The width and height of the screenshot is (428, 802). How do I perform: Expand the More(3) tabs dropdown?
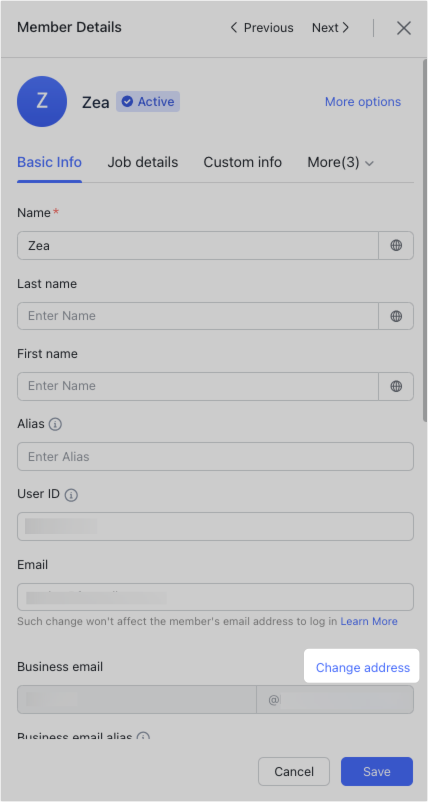[341, 163]
